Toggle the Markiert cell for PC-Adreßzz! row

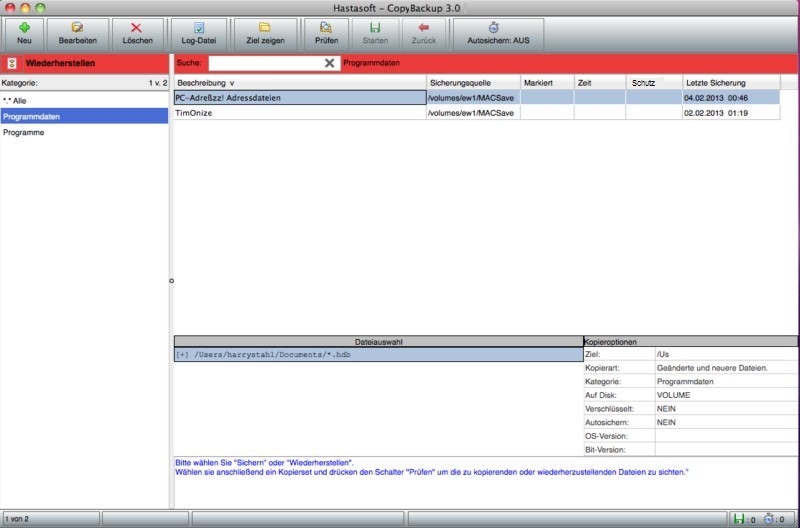click(x=546, y=98)
